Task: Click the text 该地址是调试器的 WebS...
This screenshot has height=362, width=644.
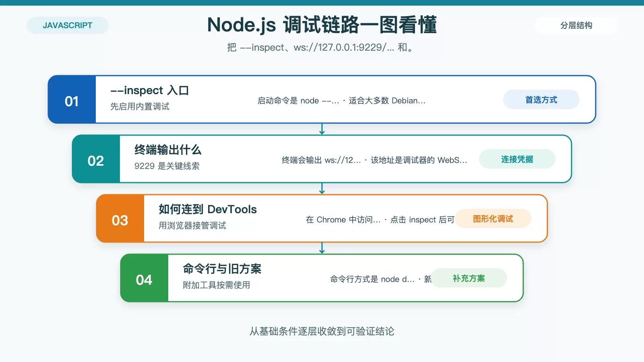Action: pos(419,160)
